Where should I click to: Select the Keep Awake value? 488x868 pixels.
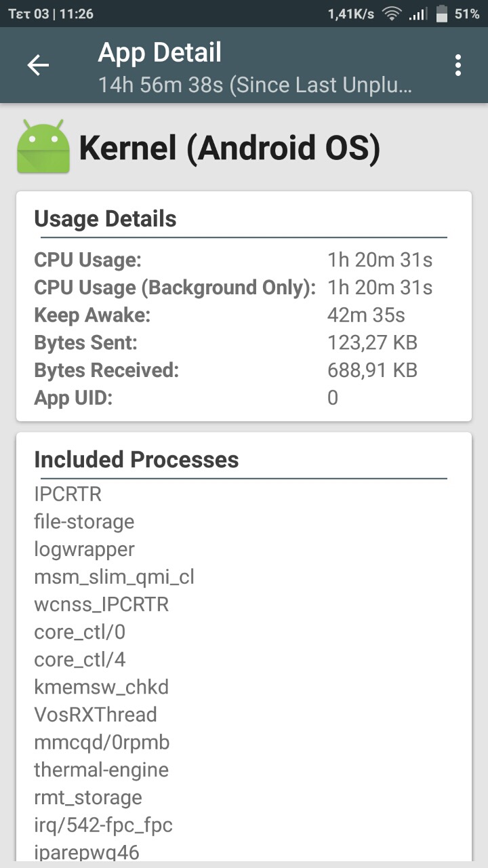coord(366,315)
